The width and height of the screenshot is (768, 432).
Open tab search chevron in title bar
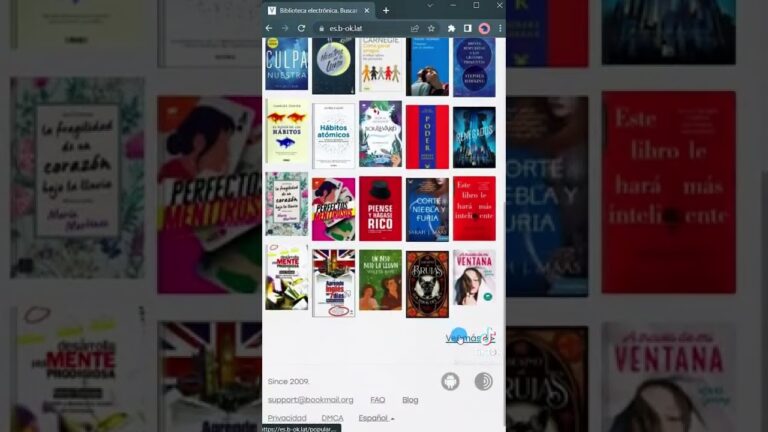click(430, 5)
